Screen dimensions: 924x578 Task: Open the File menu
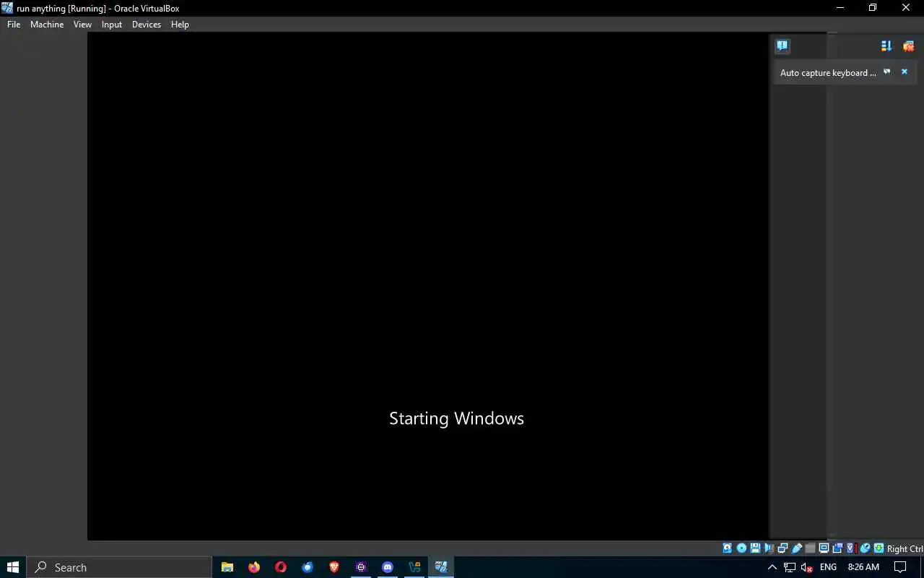click(14, 24)
